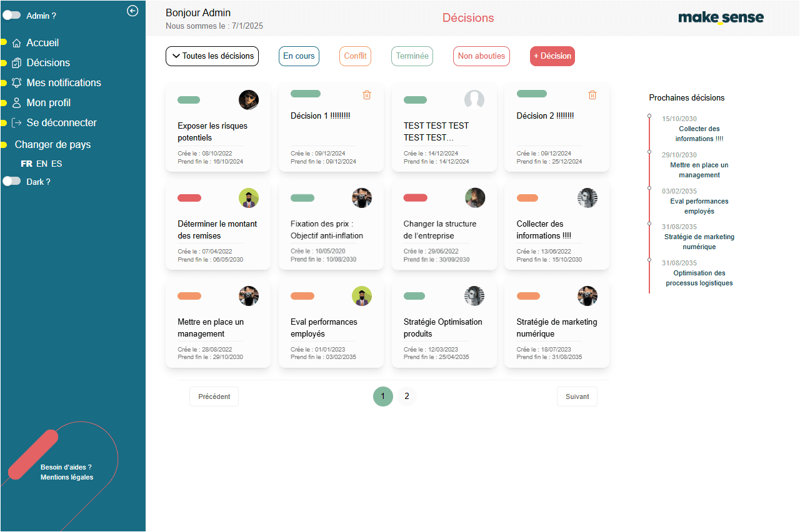This screenshot has width=800, height=532.
Task: Click the Suivant pagination button
Action: (577, 397)
